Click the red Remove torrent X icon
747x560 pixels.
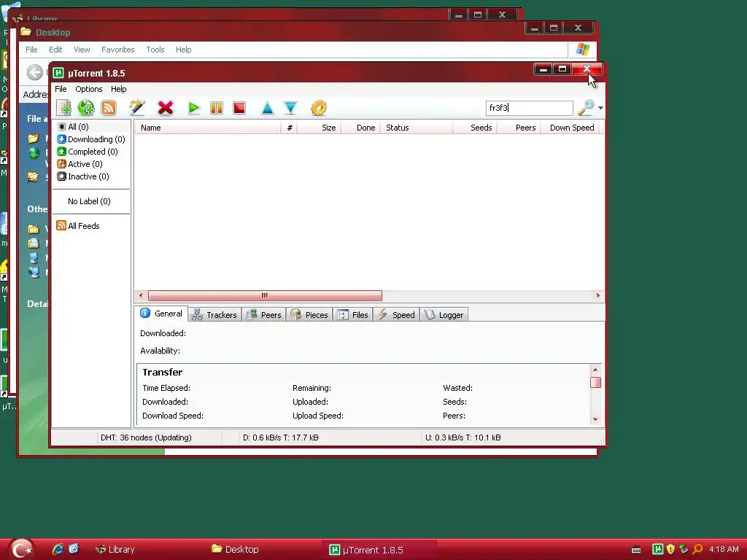[x=166, y=108]
